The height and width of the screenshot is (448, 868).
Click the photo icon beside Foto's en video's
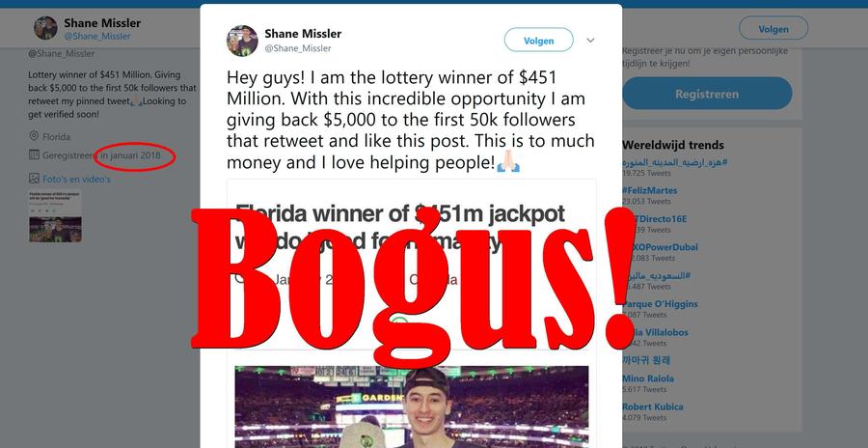coord(34,179)
